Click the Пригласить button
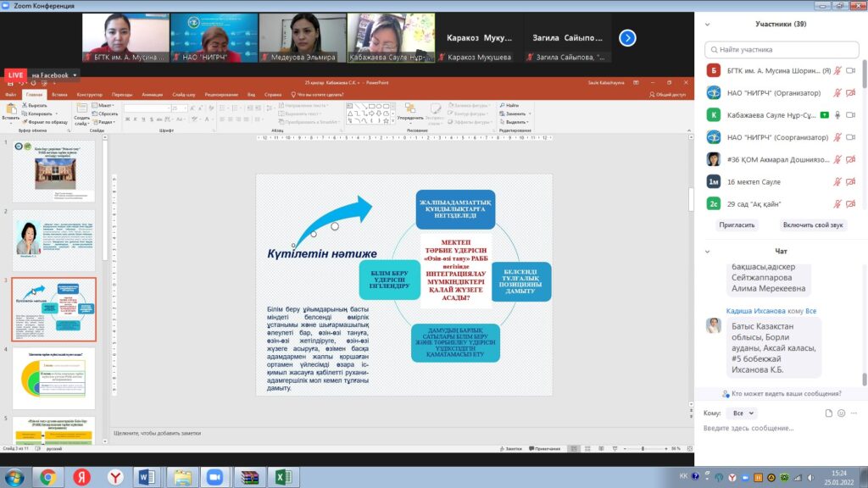Screen dimensions: 868x488 [x=737, y=225]
